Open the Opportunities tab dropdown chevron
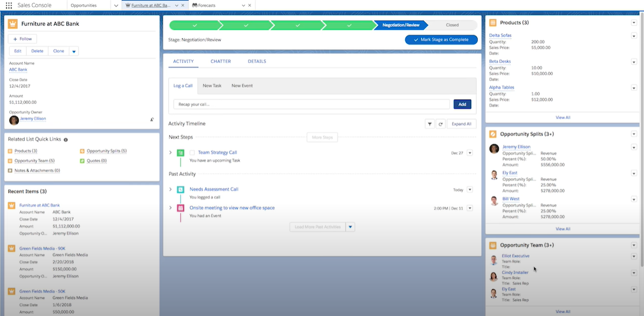The height and width of the screenshot is (316, 644). point(115,5)
